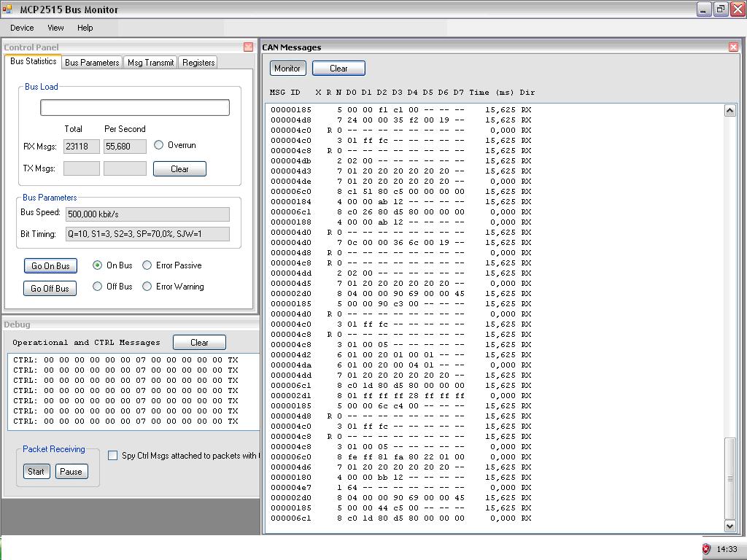This screenshot has width=747, height=560.
Task: Start packet receiving
Action: [36, 472]
